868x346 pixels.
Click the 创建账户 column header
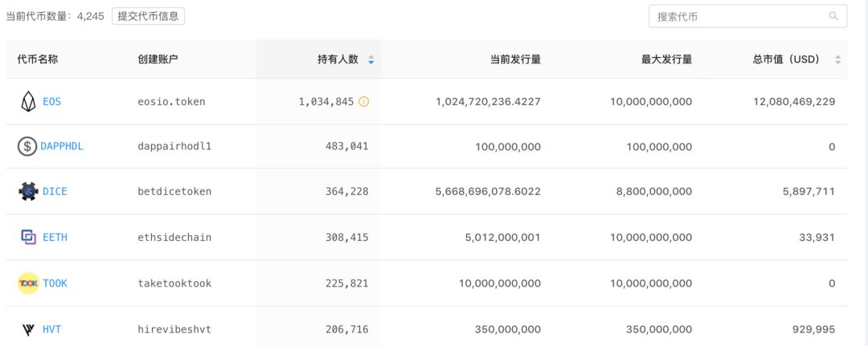click(x=158, y=59)
